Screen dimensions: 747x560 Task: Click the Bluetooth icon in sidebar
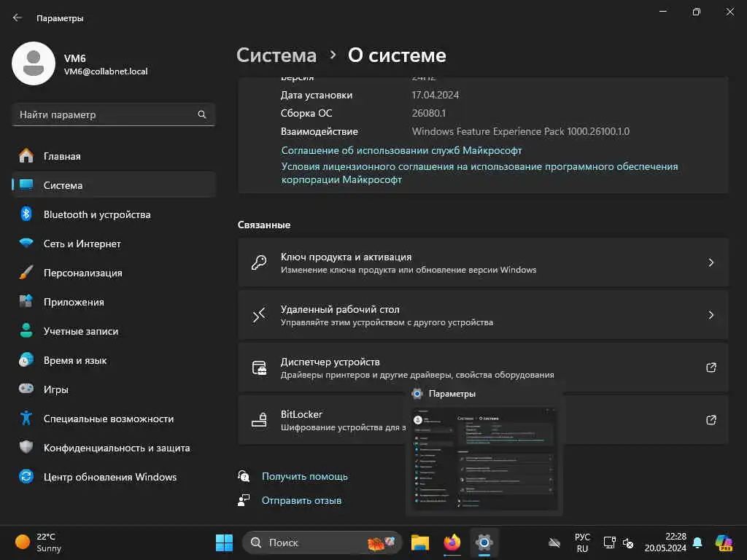(26, 214)
